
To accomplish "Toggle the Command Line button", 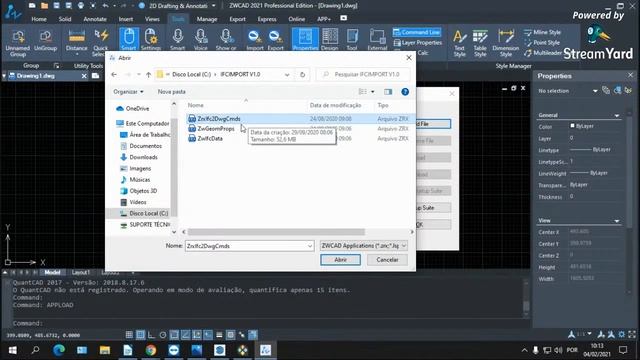I will 417,32.
